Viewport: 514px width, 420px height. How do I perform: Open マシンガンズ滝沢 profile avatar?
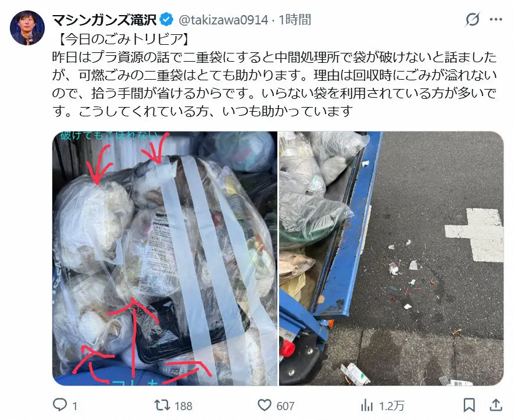[27, 28]
